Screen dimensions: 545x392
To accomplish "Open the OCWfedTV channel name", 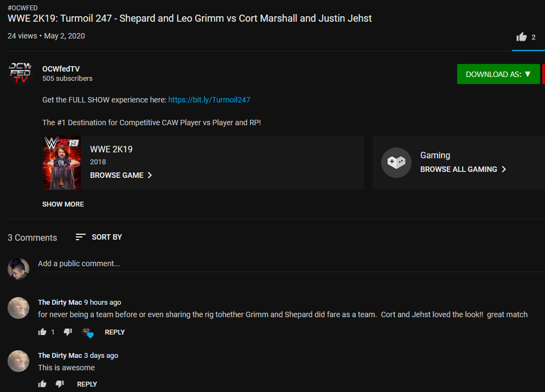I will (x=61, y=69).
